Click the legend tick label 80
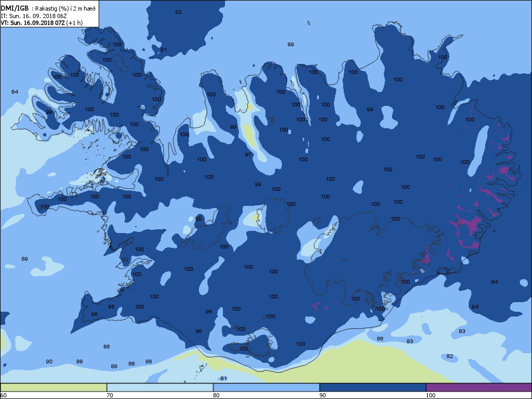The width and height of the screenshot is (532, 399). (216, 395)
